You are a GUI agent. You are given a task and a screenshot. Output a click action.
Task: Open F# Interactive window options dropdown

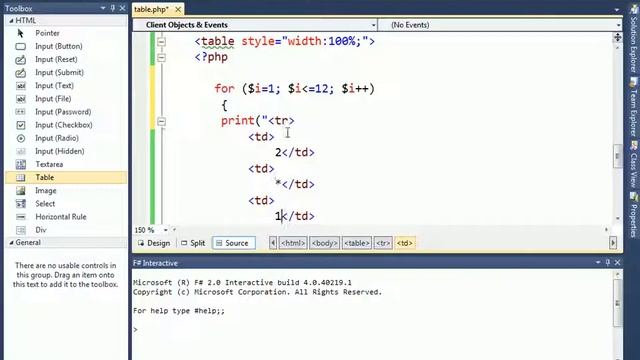click(598, 262)
